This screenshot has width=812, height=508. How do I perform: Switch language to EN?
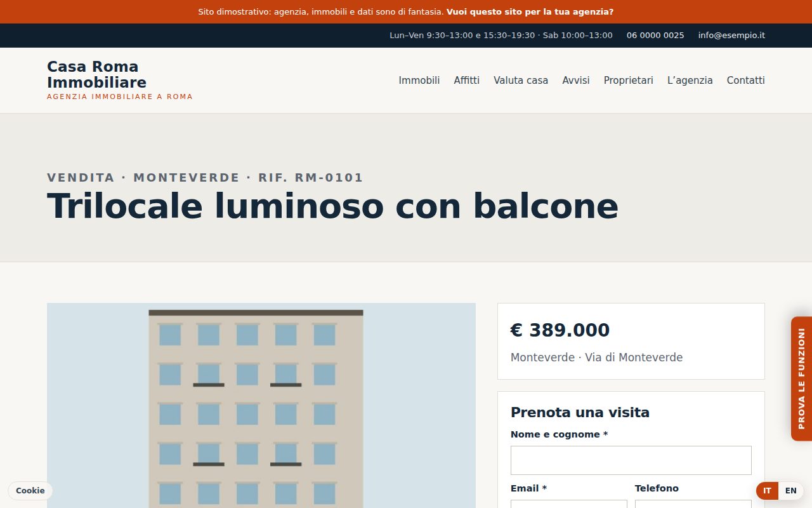click(x=791, y=491)
